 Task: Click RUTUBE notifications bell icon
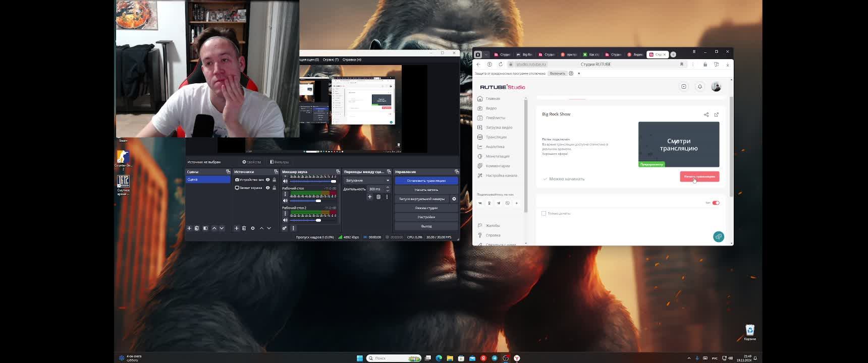700,87
